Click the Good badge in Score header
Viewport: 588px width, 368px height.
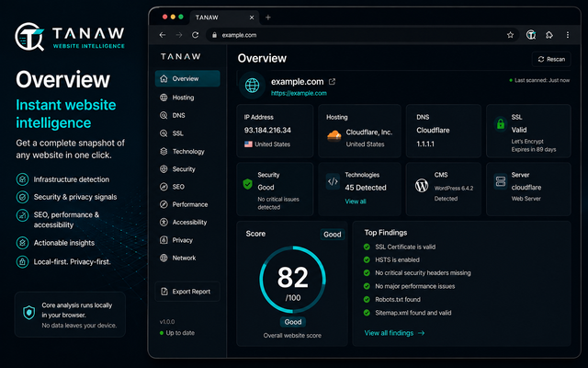coord(333,235)
